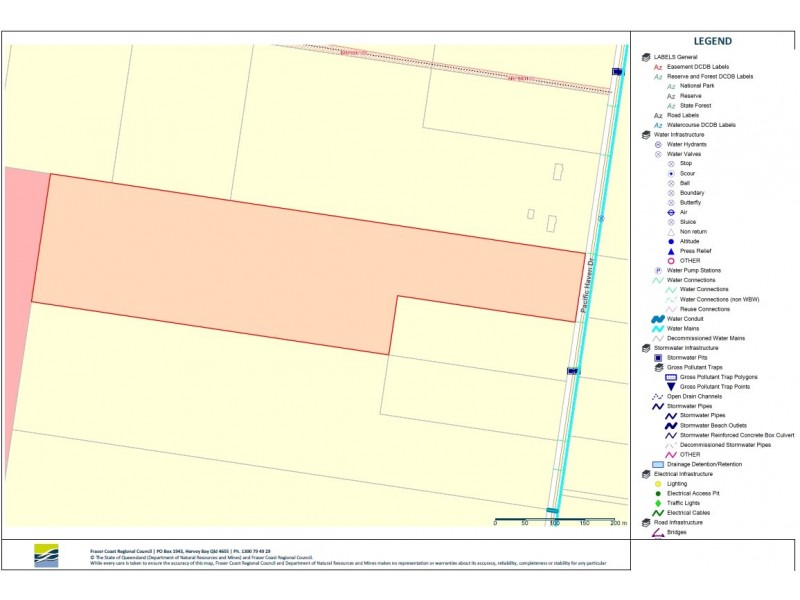Image resolution: width=800 pixels, height=600 pixels.
Task: Click the Traffic Lights green diamond icon
Action: [658, 503]
